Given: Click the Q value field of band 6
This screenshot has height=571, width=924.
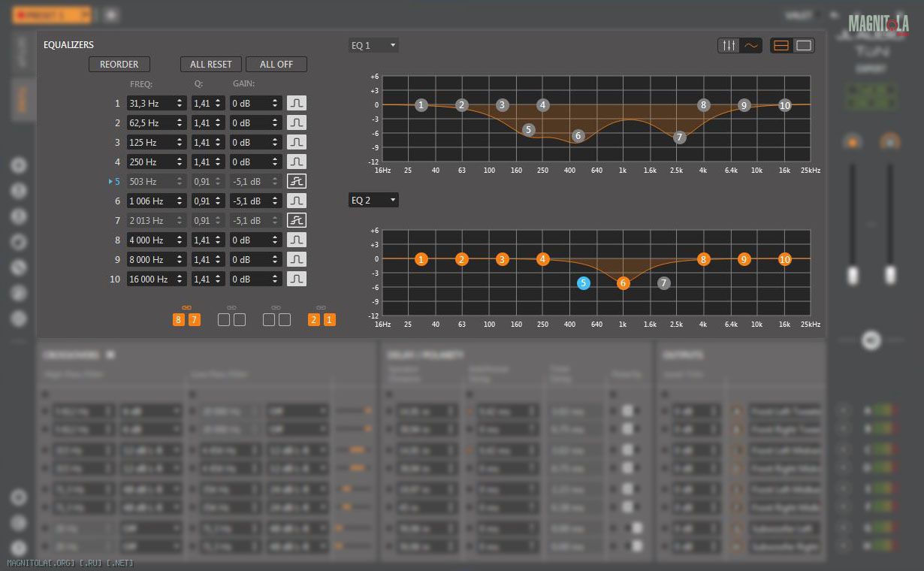Looking at the screenshot, I should coord(208,201).
